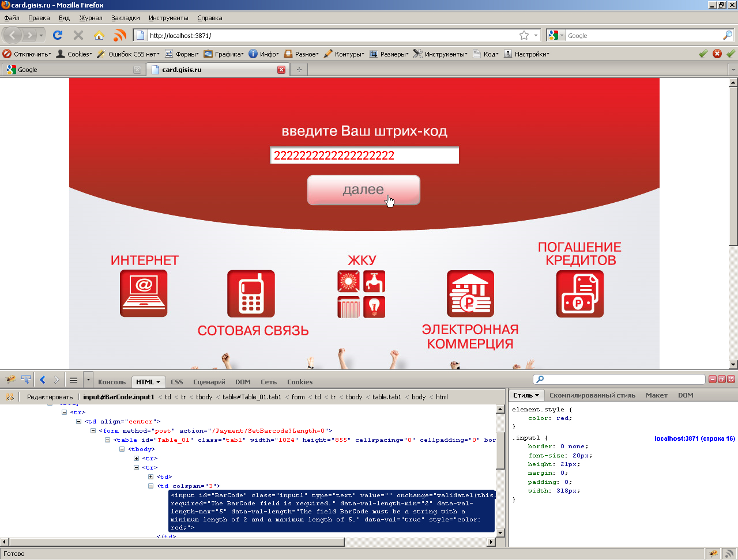Viewport: 738px width, 560px height.
Task: Click the orange RSS feed icon in navigation toolbar
Action: point(120,36)
